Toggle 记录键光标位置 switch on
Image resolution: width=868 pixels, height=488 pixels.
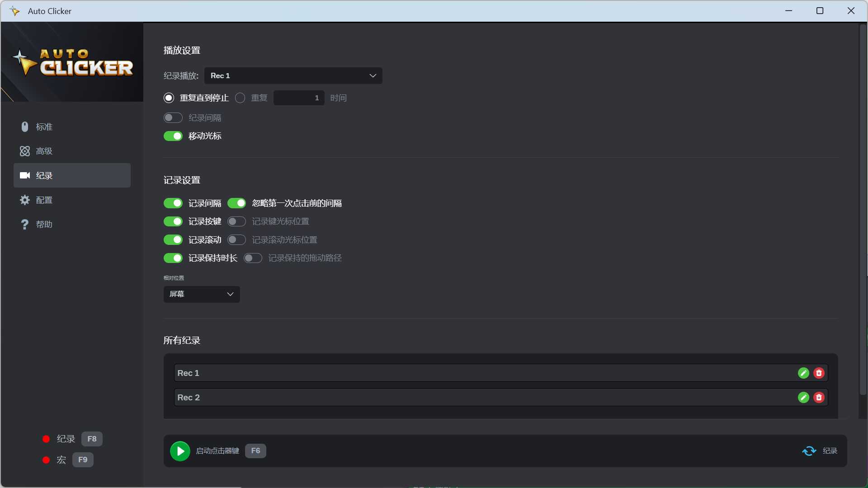click(x=237, y=221)
